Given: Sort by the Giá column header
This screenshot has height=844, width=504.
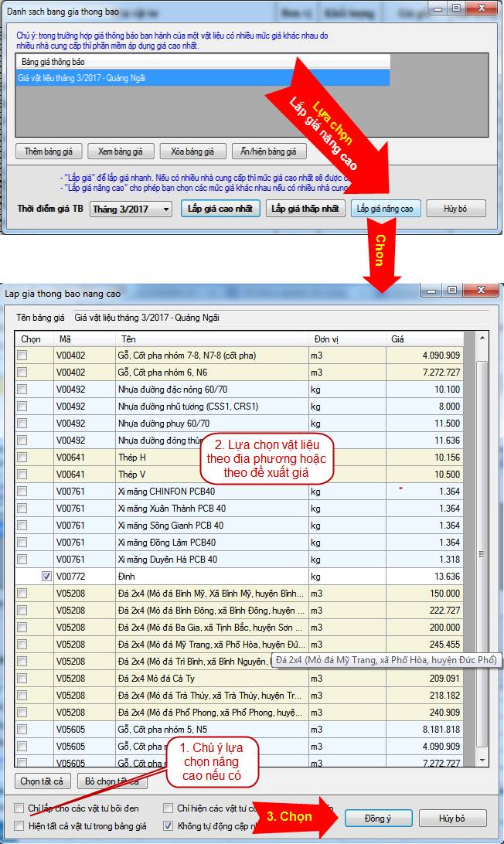Looking at the screenshot, I should click(x=425, y=339).
